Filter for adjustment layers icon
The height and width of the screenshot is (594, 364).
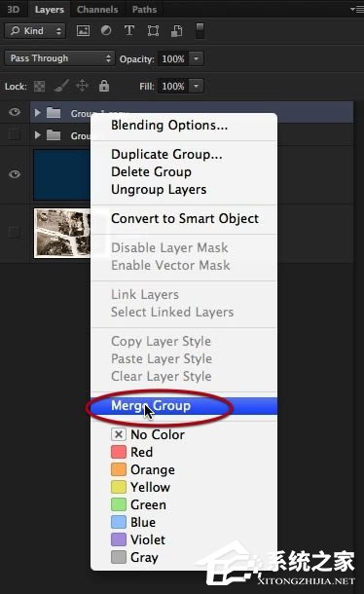click(x=106, y=31)
